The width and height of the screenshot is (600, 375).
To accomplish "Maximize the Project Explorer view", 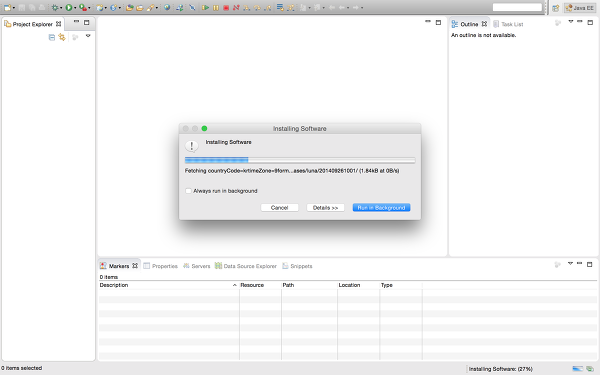I will click(x=86, y=23).
